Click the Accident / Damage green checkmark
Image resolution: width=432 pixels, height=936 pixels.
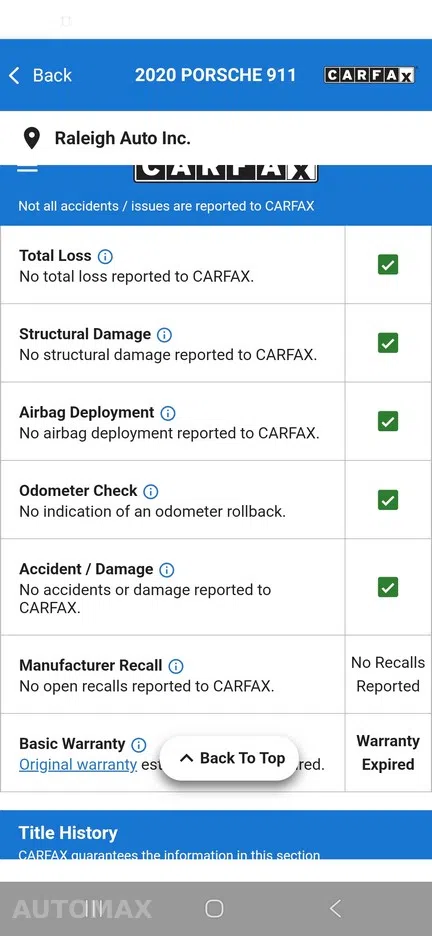pyautogui.click(x=388, y=587)
